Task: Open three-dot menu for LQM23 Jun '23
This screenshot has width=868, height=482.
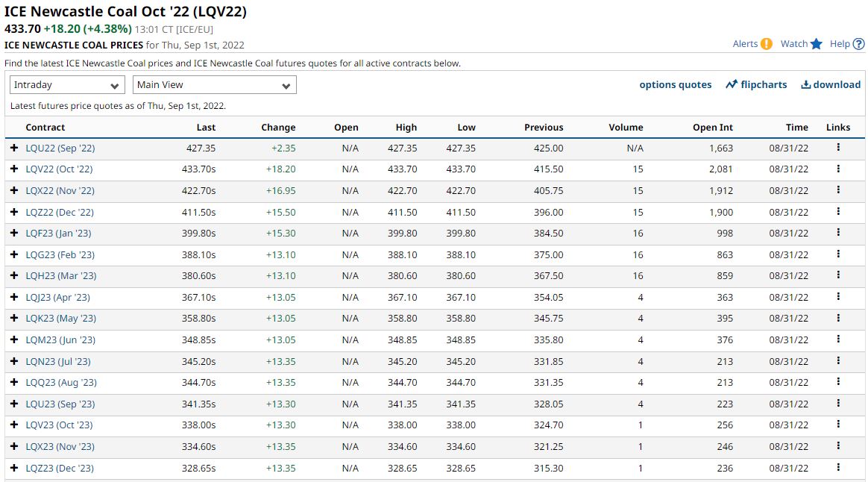Action: (838, 339)
